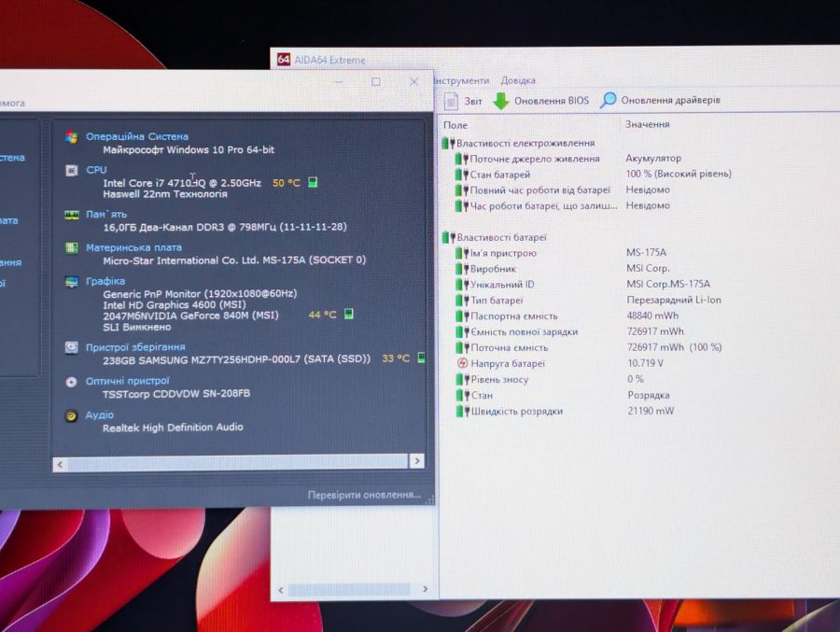Click the Speccy horizontal scrollbar track
This screenshot has width=840, height=632.
click(238, 463)
